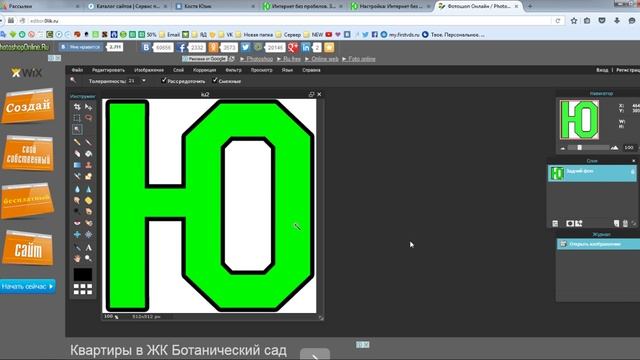This screenshot has width=640, height=360.
Task: Select the Задний фон layer
Action: [592, 173]
